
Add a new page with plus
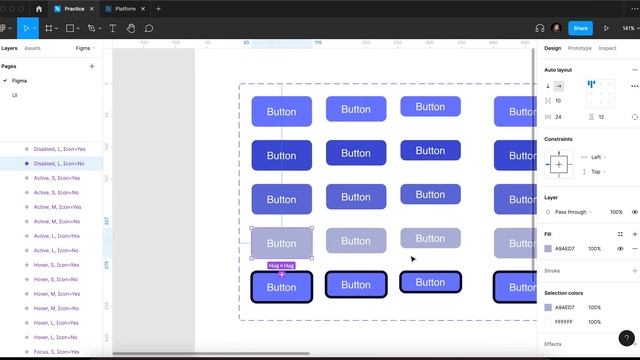[92, 66]
